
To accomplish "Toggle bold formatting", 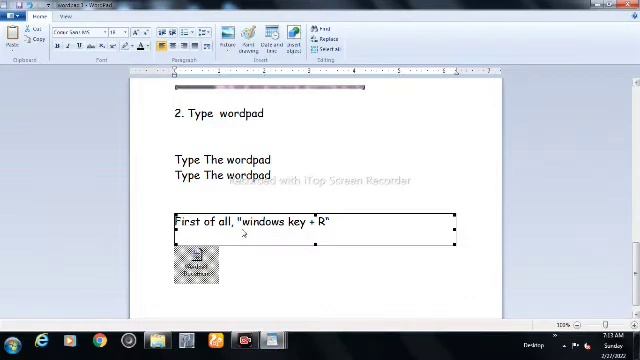I will pyautogui.click(x=57, y=46).
